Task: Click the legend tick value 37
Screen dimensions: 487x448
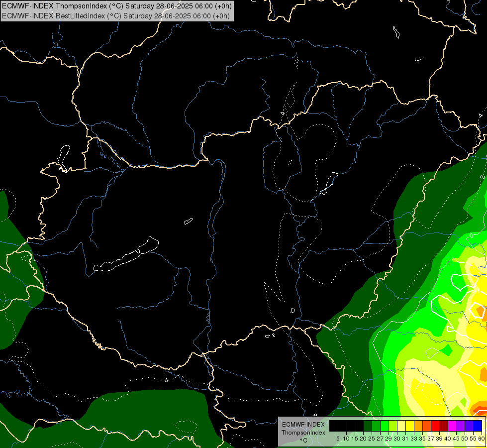Action: point(431,439)
